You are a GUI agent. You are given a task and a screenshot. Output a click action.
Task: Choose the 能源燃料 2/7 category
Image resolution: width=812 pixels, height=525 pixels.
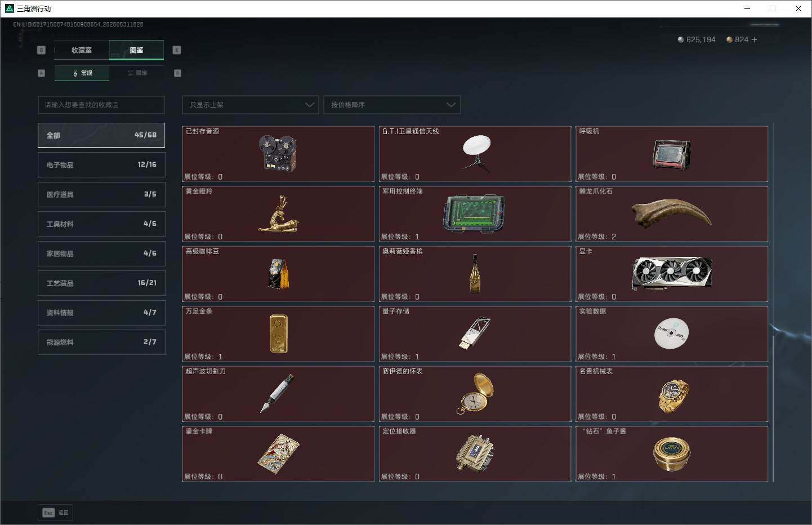pyautogui.click(x=101, y=342)
